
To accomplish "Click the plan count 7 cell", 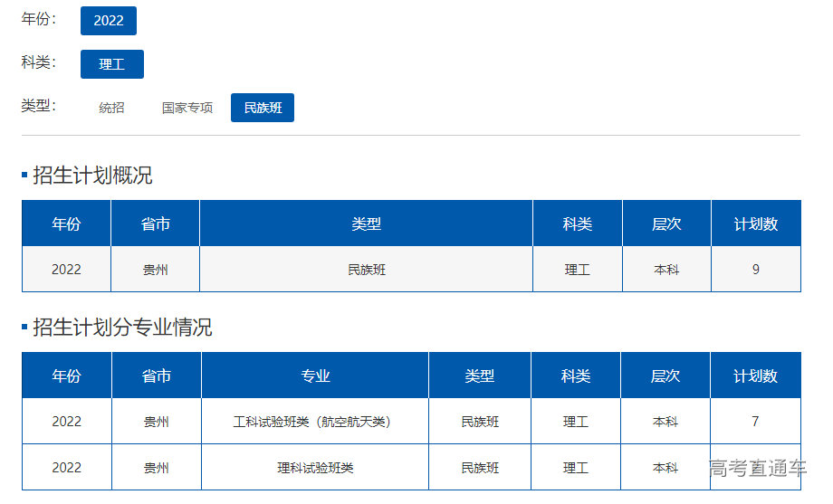I will [755, 422].
